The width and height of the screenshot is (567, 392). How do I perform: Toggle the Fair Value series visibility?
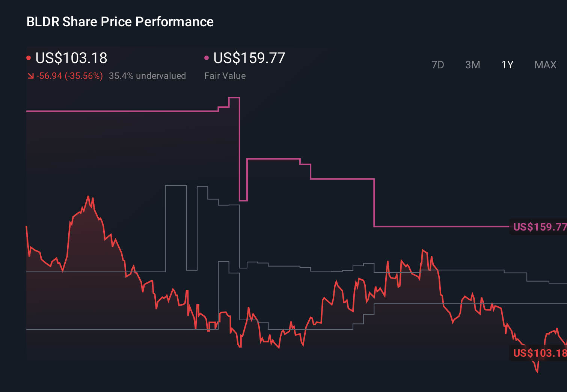coord(249,58)
